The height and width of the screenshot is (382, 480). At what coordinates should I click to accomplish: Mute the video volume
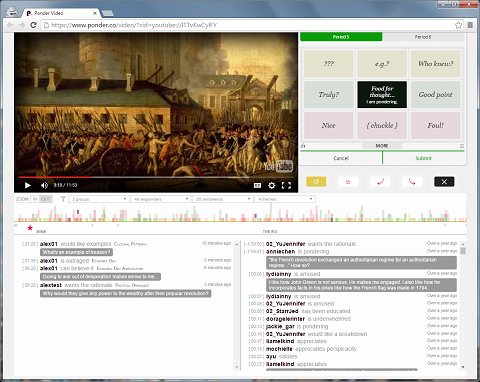click(x=44, y=185)
